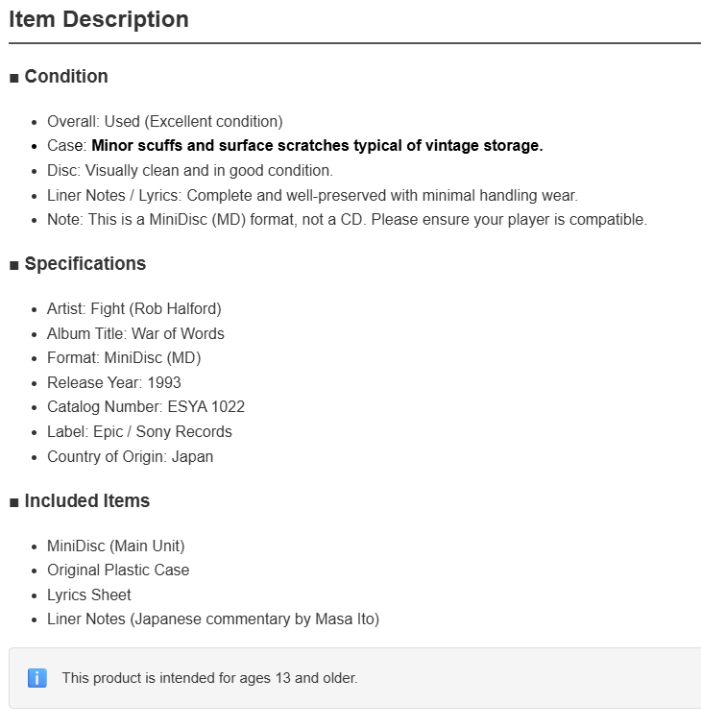Click the Specifications section heading
This screenshot has height=728, width=701.
pyautogui.click(x=78, y=264)
